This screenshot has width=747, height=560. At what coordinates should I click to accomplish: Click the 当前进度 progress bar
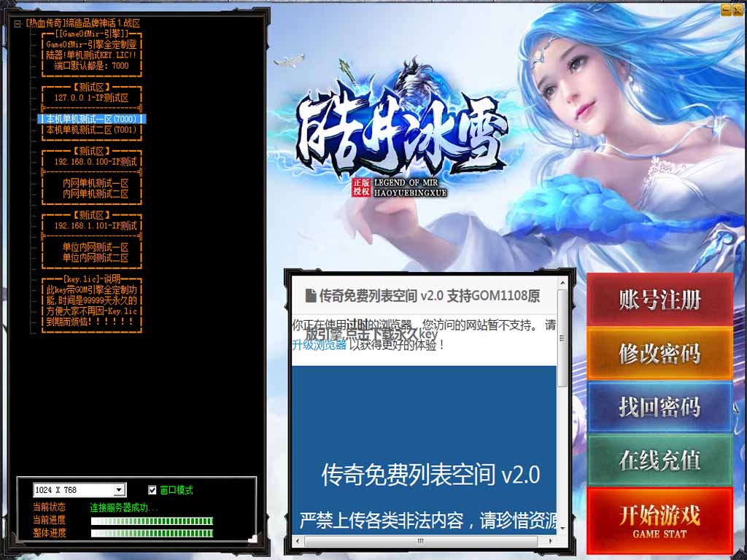pyautogui.click(x=152, y=521)
